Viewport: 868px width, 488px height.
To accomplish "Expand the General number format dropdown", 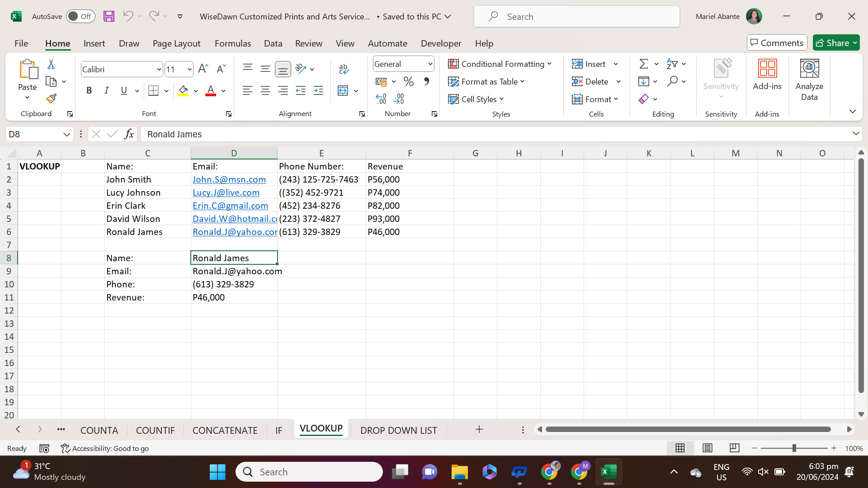I will point(430,64).
